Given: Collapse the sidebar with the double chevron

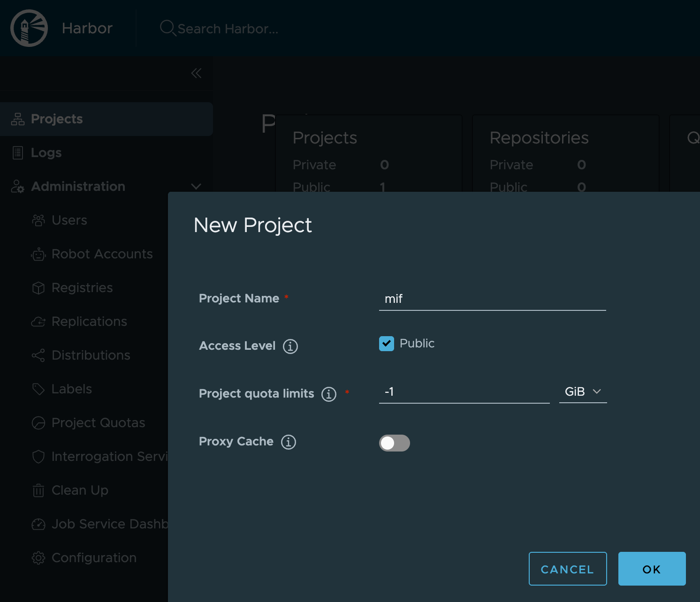Looking at the screenshot, I should (x=196, y=73).
